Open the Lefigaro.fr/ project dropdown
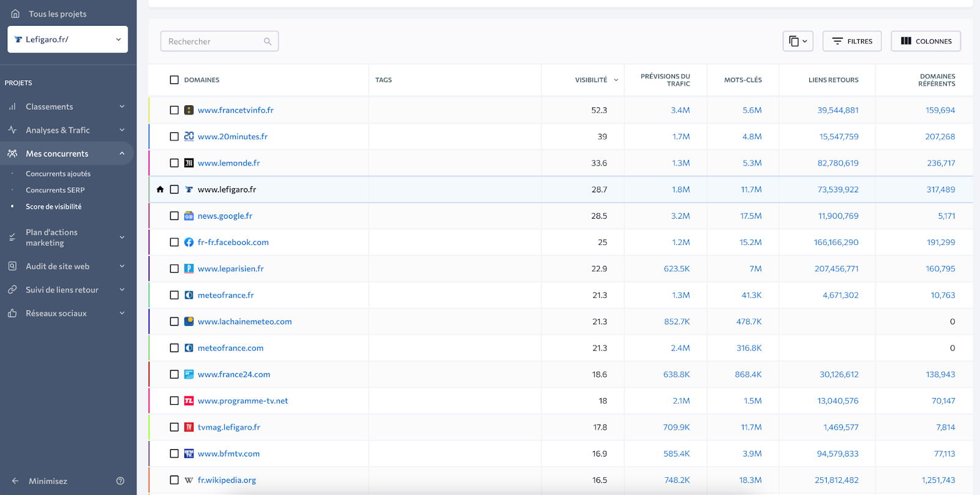Viewport: 980px width, 495px height. (x=67, y=39)
